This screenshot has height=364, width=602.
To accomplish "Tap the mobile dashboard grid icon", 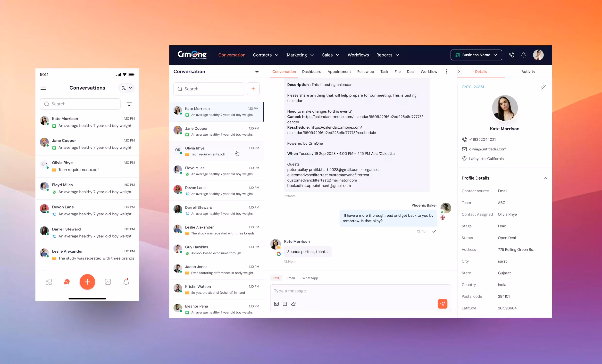I will click(49, 282).
